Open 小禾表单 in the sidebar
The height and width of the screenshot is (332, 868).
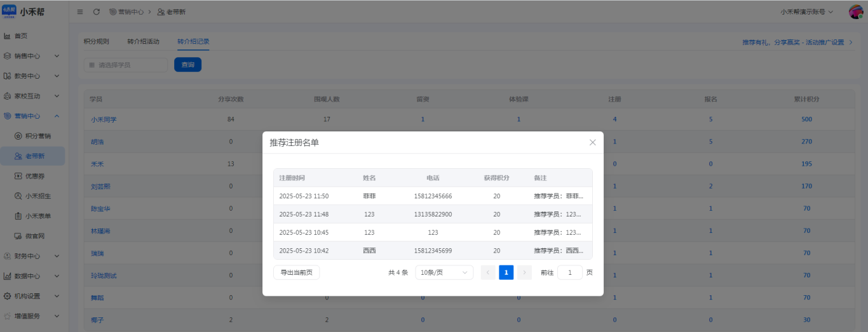click(37, 216)
